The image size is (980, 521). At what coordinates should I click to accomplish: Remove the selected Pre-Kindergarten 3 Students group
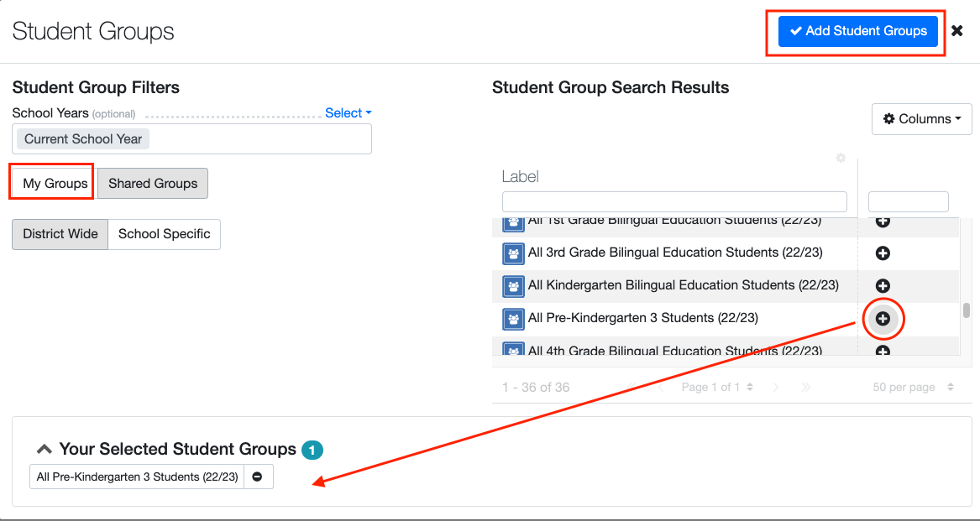coord(258,477)
